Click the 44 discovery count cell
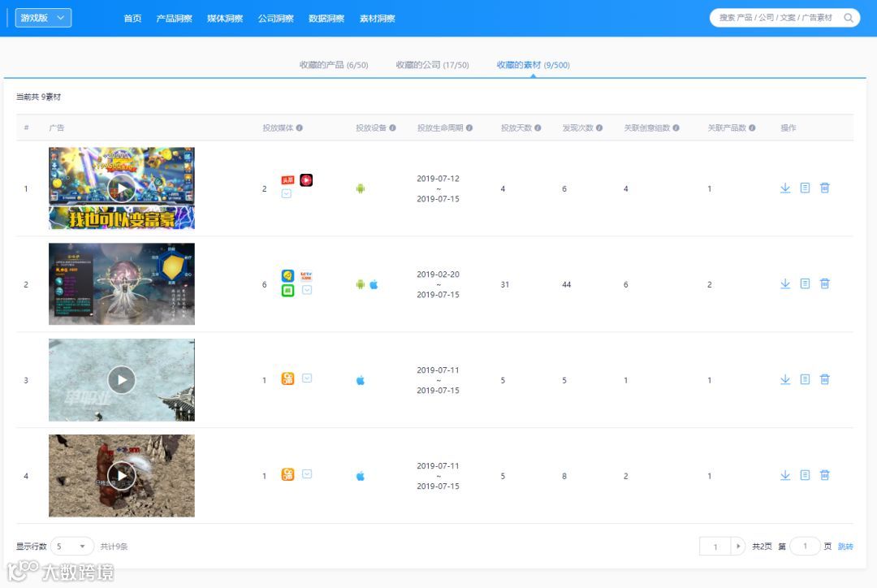The image size is (877, 588). coord(567,285)
